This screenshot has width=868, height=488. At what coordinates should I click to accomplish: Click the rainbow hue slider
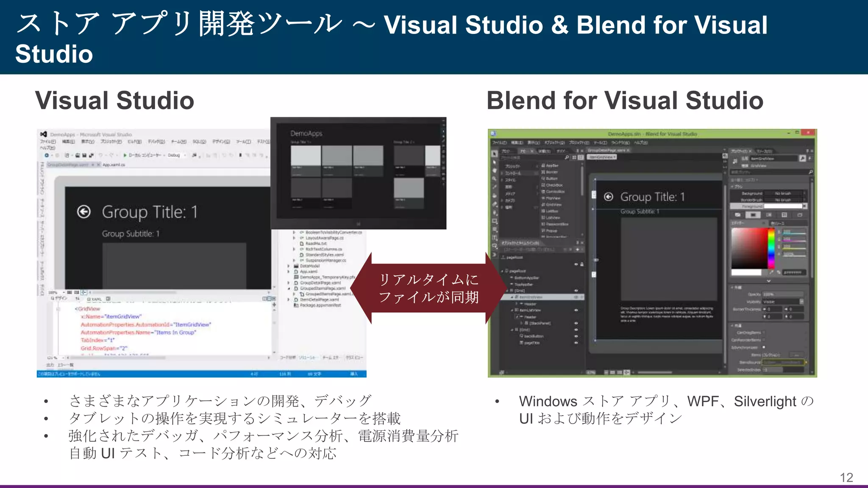coord(771,248)
